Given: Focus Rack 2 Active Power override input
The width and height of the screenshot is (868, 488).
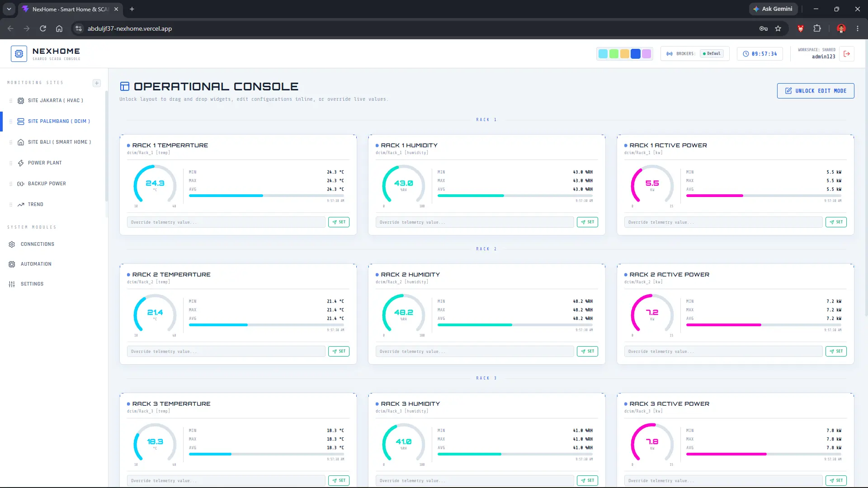Looking at the screenshot, I should tap(723, 352).
